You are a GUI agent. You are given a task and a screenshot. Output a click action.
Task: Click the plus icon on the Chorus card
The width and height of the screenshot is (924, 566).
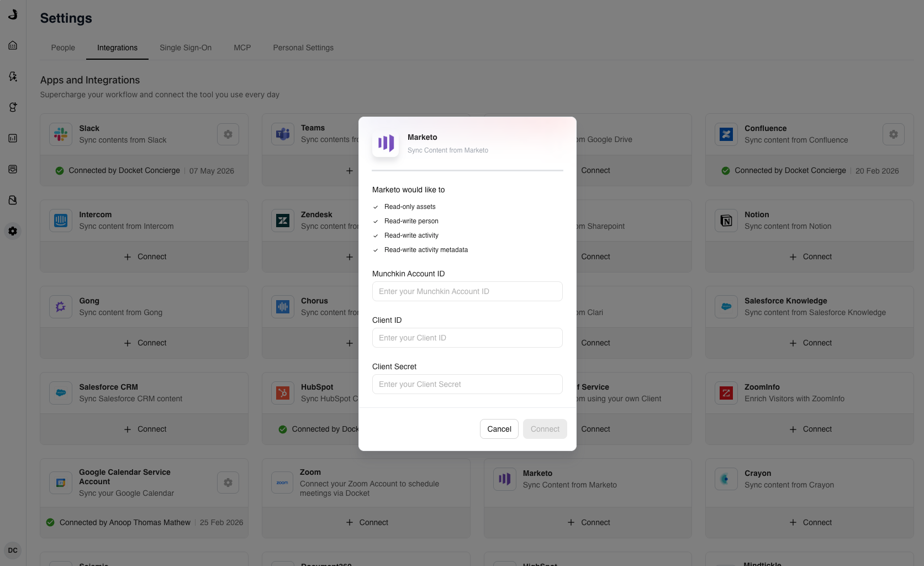(350, 343)
